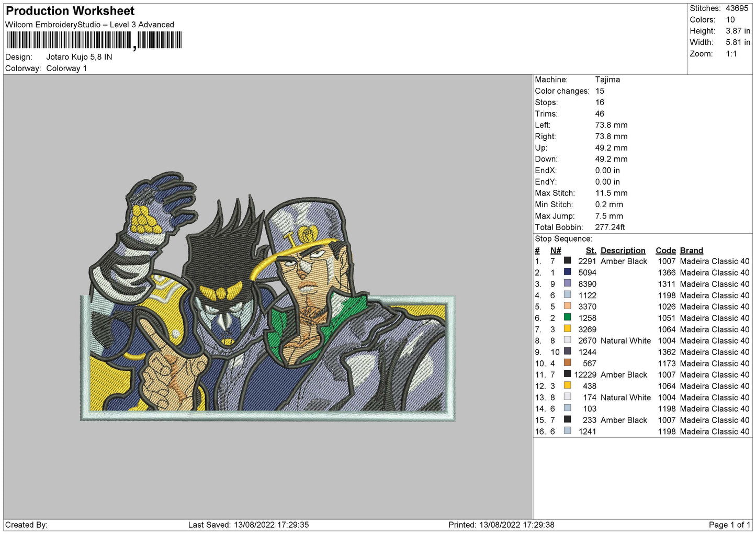Click the 'Production Worksheet' title
756x534 pixels.
pyautogui.click(x=70, y=11)
